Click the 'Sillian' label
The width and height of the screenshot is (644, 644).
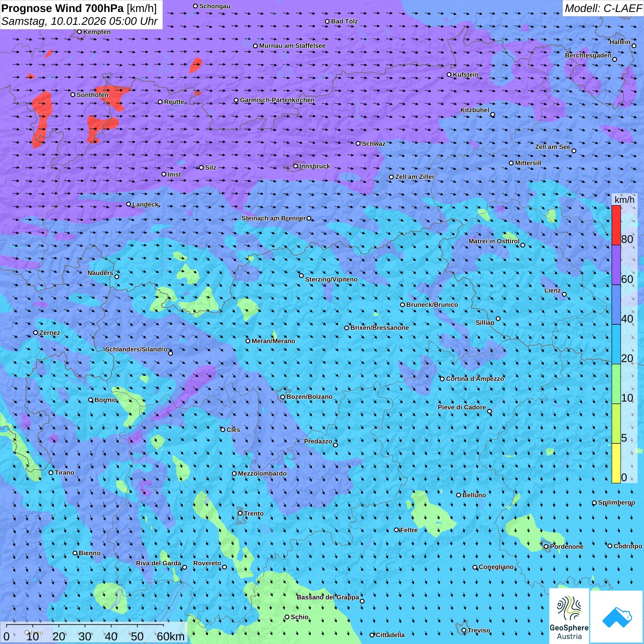pos(485,322)
